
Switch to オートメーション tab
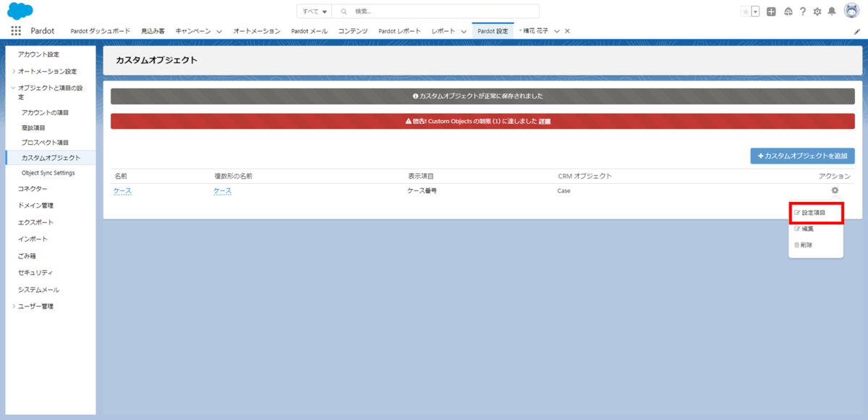[257, 31]
